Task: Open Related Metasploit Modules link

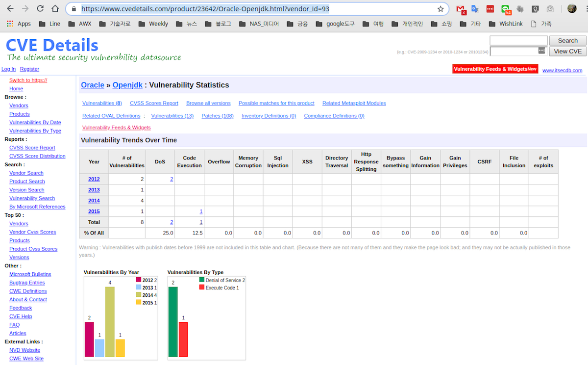Action: [x=354, y=103]
